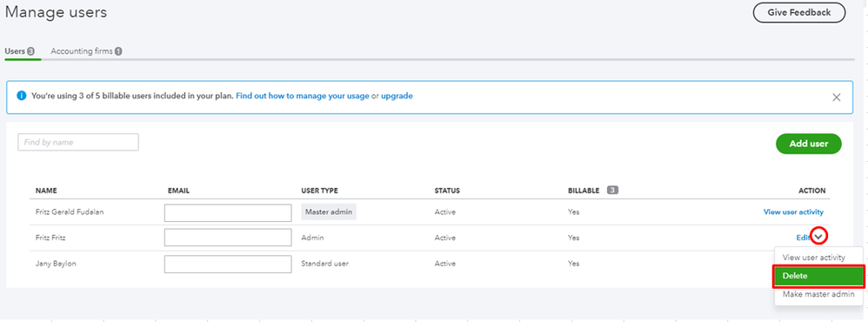Viewport: 868px width, 322px height.
Task: Click the BILLABLE column header
Action: click(584, 191)
